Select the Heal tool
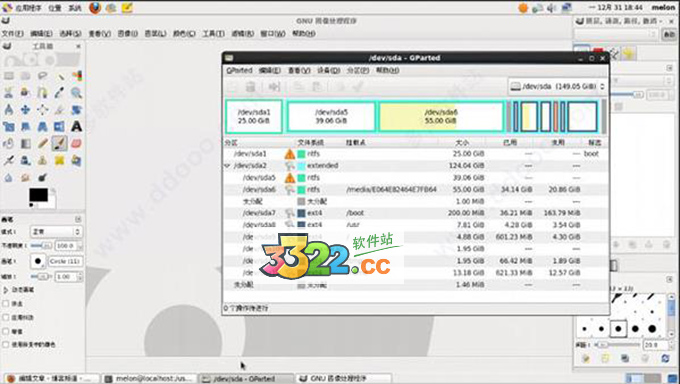The image size is (680, 384). 59,161
